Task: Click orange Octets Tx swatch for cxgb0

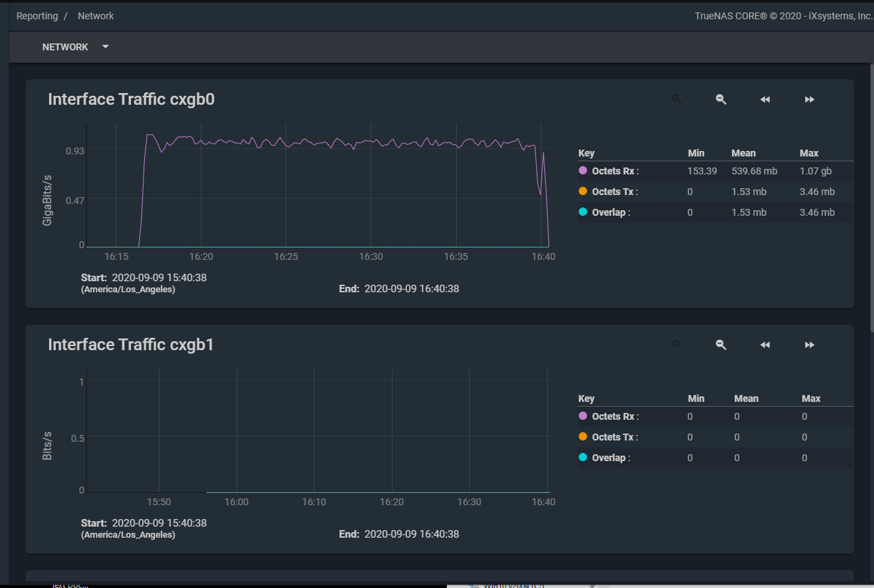Action: (x=583, y=191)
